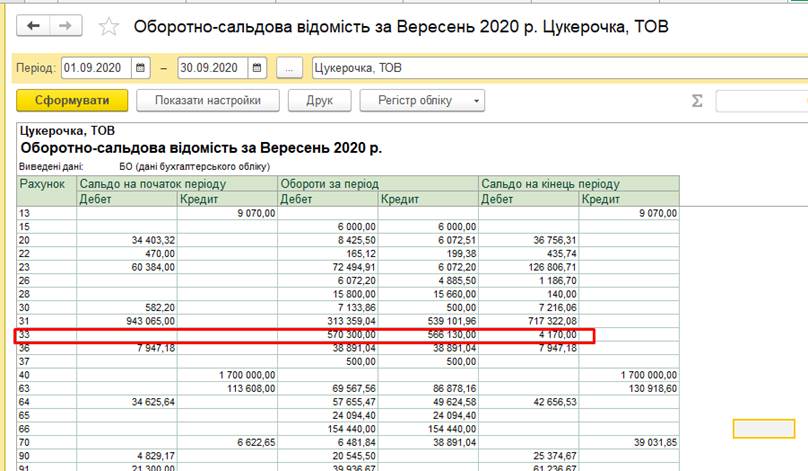This screenshot has height=471, width=808.
Task: Open calendar for end date 30.09.2020
Action: point(258,68)
